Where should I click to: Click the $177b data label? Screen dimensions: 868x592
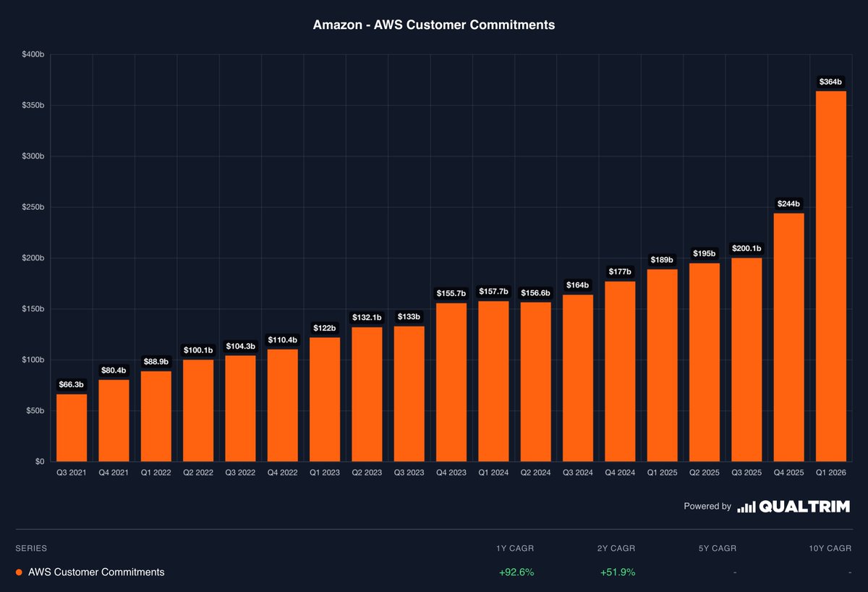[x=620, y=272]
